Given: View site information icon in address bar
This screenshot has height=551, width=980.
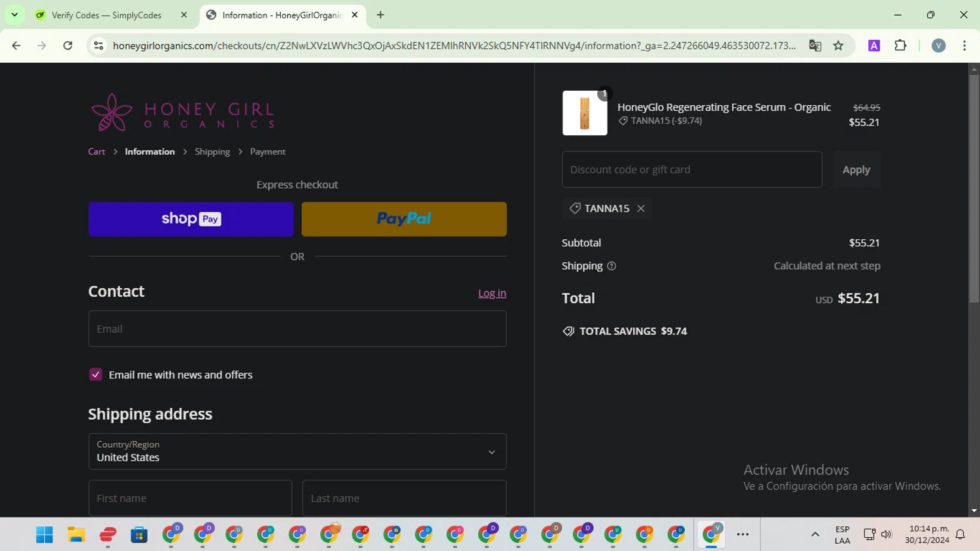Looking at the screenshot, I should point(99,46).
